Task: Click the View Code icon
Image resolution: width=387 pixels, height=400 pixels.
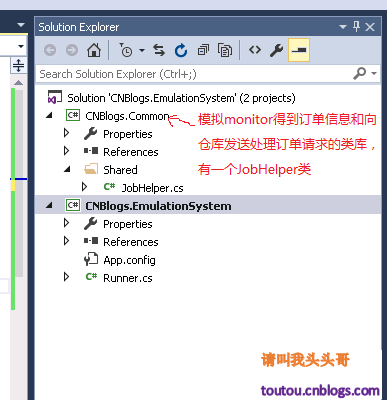Action: coord(255,50)
